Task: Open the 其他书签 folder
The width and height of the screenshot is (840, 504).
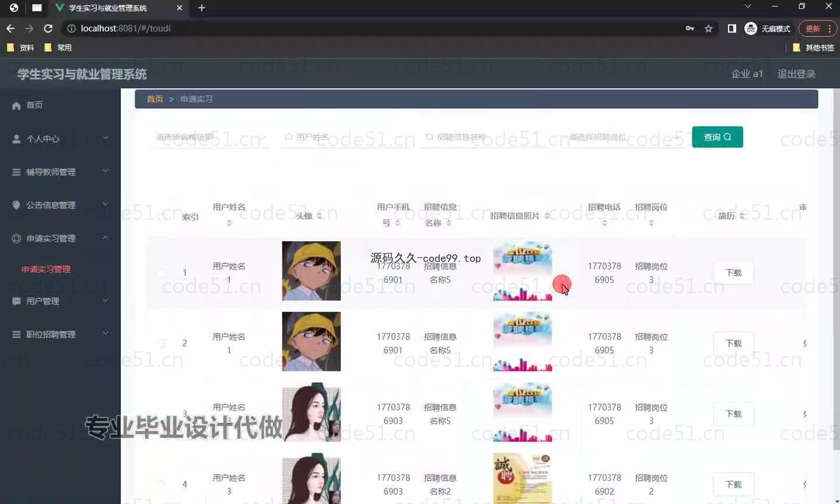Action: (x=813, y=47)
